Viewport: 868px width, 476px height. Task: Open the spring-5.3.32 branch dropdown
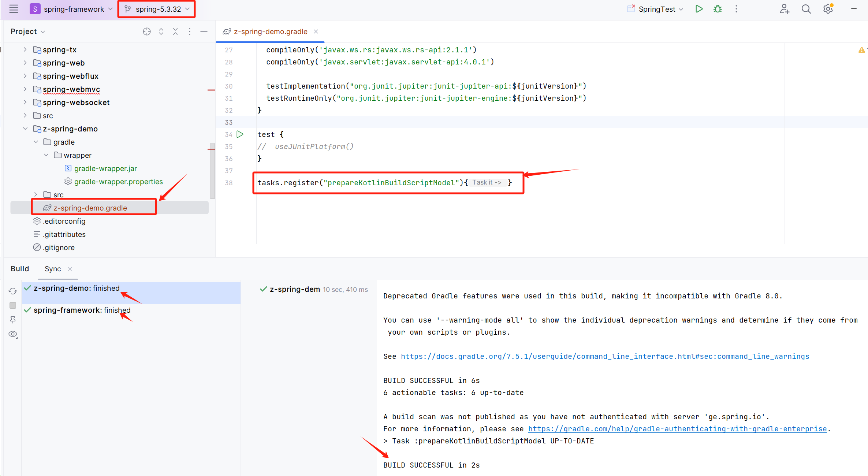point(157,9)
